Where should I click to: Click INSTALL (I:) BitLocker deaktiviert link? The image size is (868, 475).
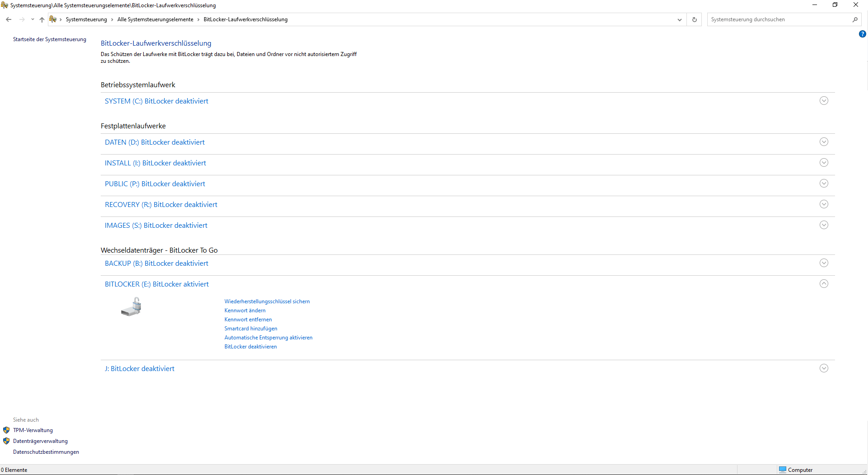coord(155,163)
